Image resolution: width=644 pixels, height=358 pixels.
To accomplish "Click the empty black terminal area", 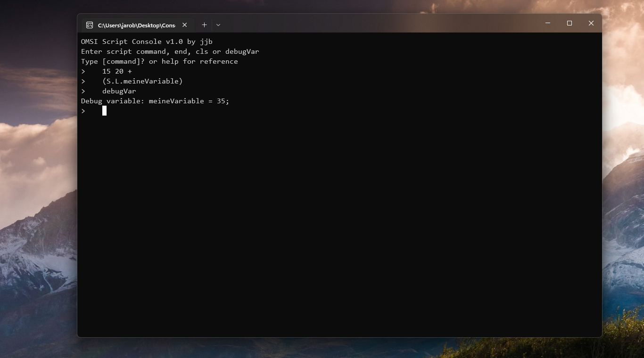I will (339, 226).
